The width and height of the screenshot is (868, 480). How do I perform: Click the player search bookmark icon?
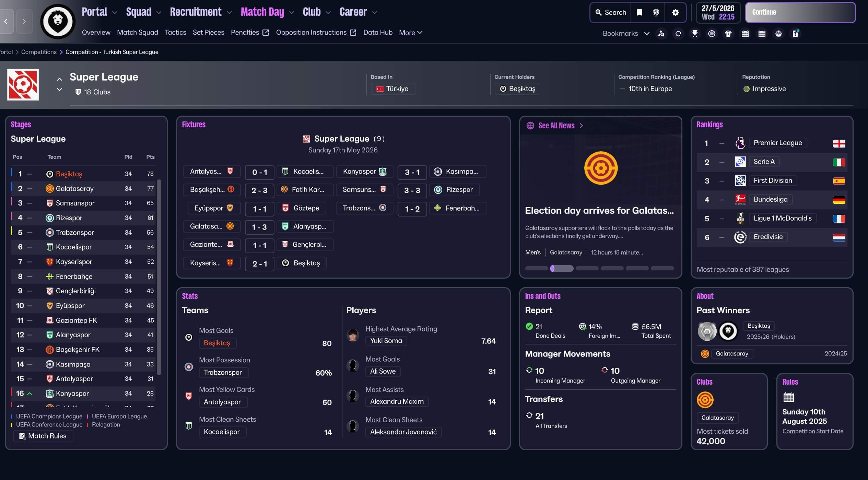click(x=661, y=34)
